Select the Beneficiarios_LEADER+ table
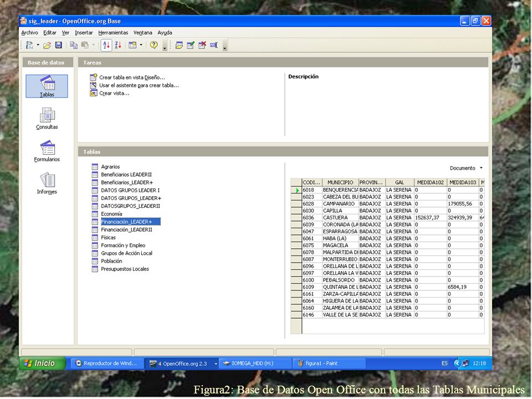The width and height of the screenshot is (532, 399). [122, 182]
